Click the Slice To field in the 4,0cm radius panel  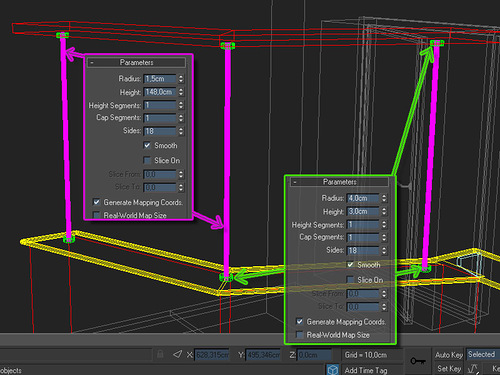pyautogui.click(x=363, y=306)
